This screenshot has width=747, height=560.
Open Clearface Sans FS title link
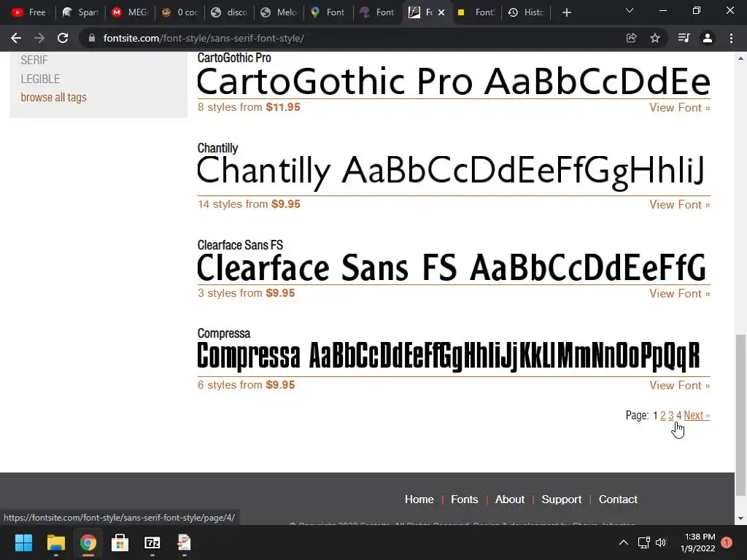[240, 245]
